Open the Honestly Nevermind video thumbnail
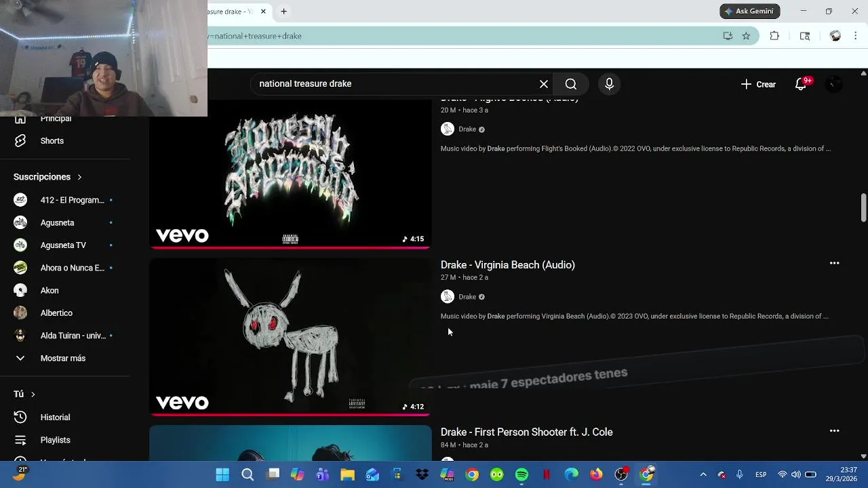The height and width of the screenshot is (488, 868). point(290,174)
